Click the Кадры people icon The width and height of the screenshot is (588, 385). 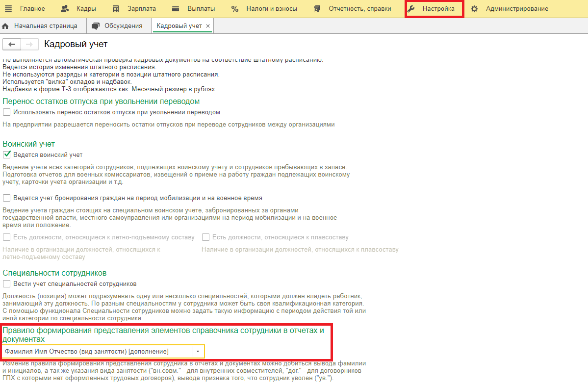tap(65, 8)
